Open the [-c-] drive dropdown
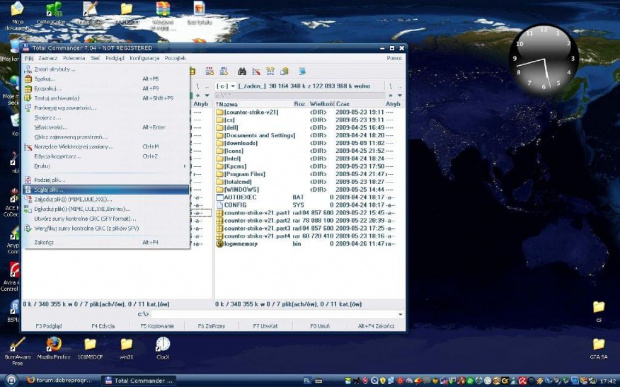 coord(226,86)
